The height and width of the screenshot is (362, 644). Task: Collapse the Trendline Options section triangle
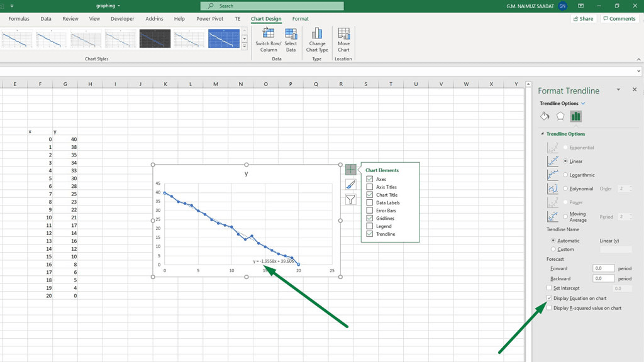542,134
